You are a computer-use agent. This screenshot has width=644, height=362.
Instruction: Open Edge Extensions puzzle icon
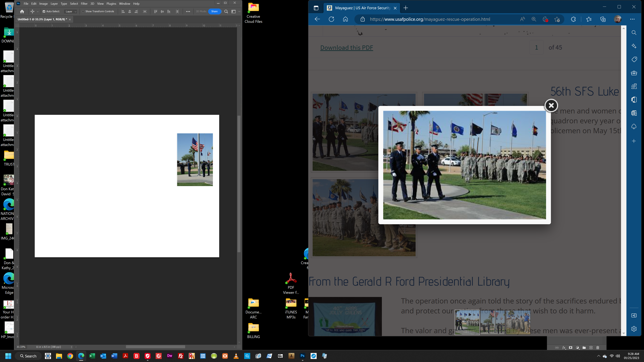573,19
